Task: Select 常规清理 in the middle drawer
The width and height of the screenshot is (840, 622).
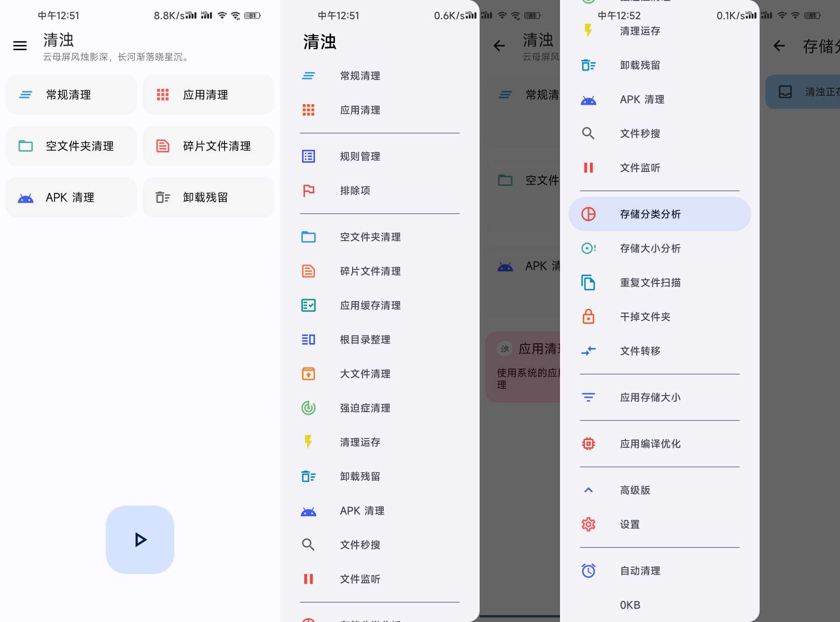Action: coord(380,76)
